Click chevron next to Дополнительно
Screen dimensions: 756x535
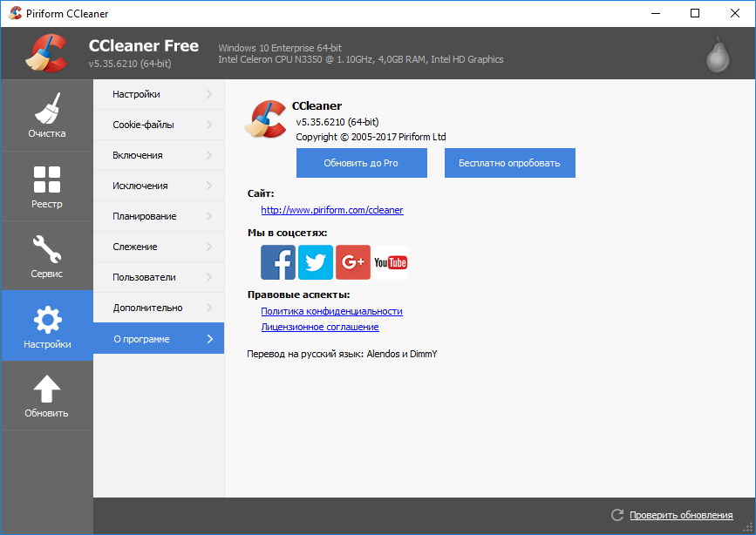(x=209, y=308)
